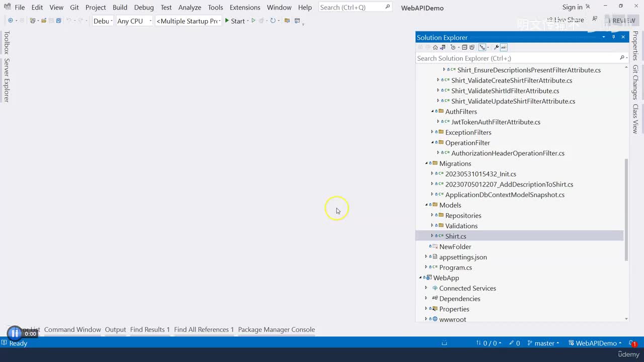Viewport: 644px width, 362px height.
Task: Expand the ExceptionFilters folder
Action: coord(432,132)
